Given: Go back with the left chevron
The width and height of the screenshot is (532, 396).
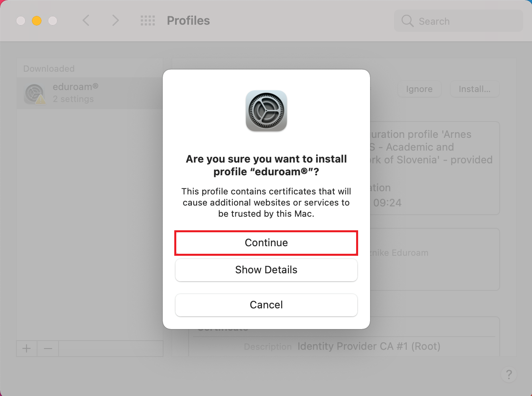Looking at the screenshot, I should pos(86,20).
